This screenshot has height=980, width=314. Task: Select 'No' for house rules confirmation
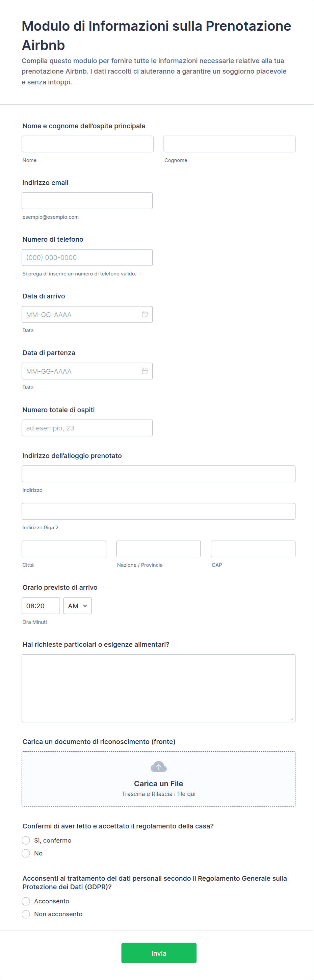pyautogui.click(x=26, y=853)
